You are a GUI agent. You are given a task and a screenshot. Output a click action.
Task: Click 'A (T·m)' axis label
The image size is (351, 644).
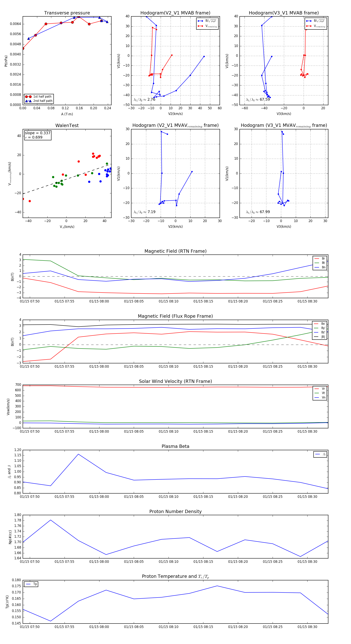coord(67,114)
